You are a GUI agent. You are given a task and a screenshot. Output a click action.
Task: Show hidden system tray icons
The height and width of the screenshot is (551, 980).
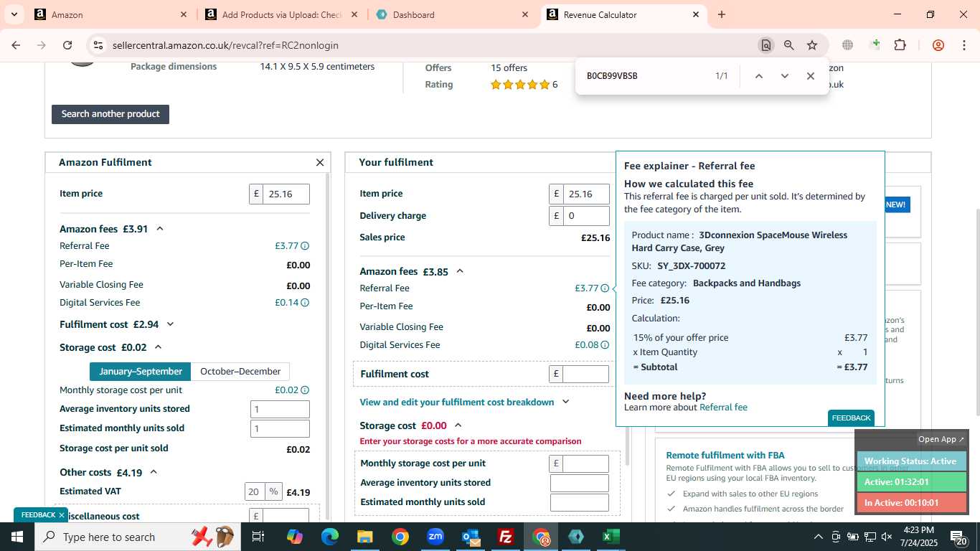(818, 537)
